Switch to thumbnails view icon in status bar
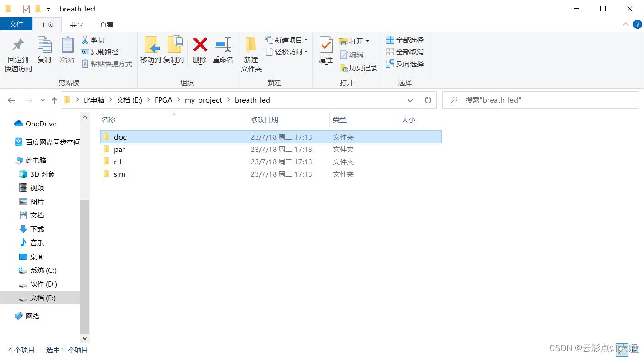This screenshot has width=644, height=357. [634, 350]
